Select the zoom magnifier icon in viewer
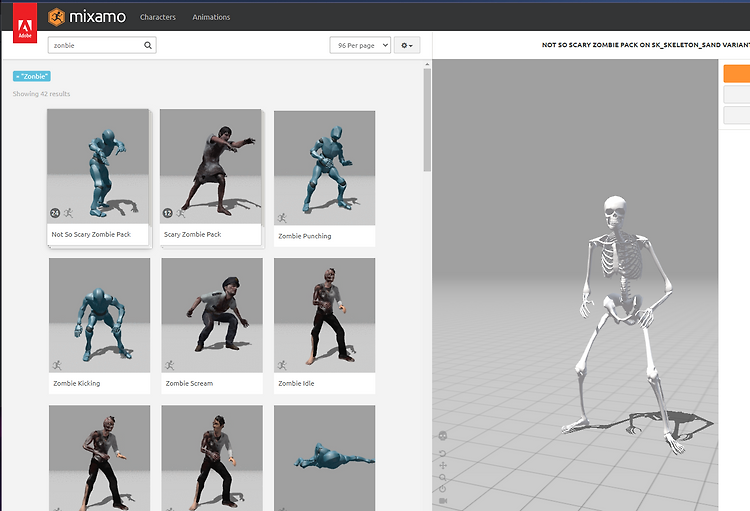 click(442, 477)
